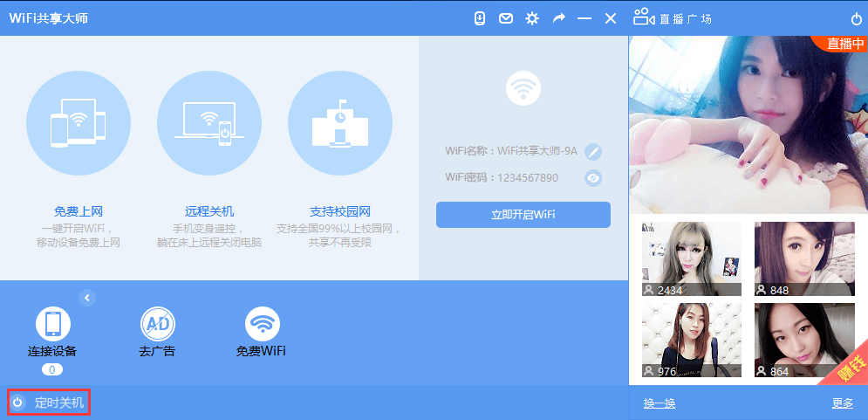Screen dimensions: 868x420
Task: Click 更多 link for more streams
Action: coord(842,403)
